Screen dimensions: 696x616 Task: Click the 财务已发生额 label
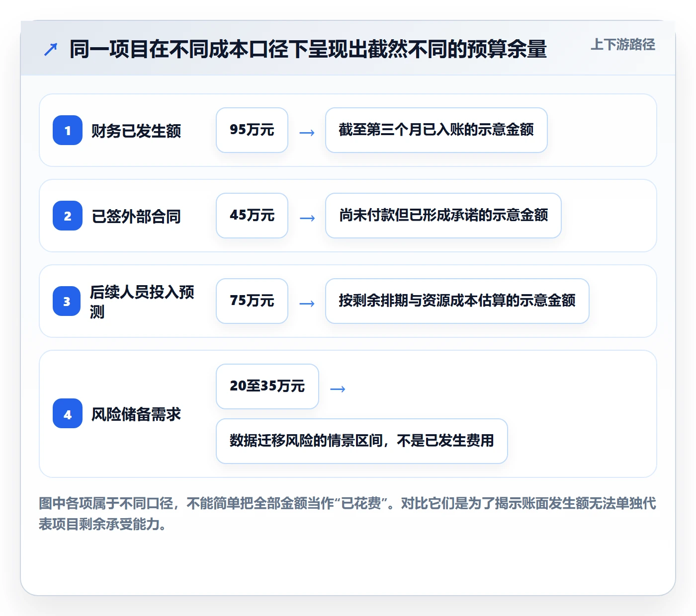(x=136, y=131)
